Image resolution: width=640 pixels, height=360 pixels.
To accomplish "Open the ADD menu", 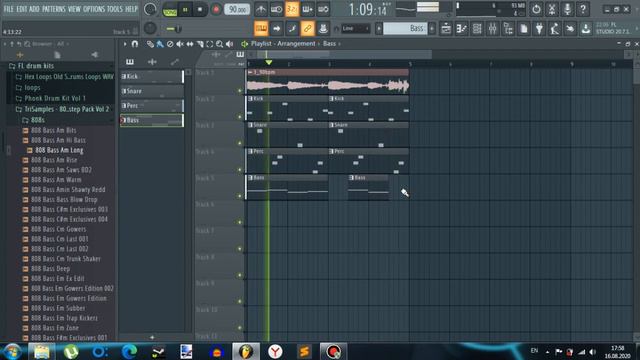I will coord(35,9).
